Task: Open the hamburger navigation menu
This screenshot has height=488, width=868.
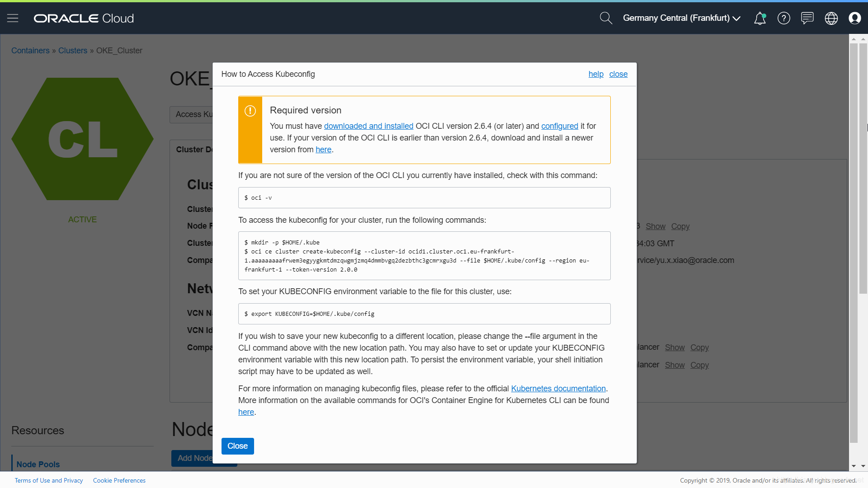Action: click(13, 18)
